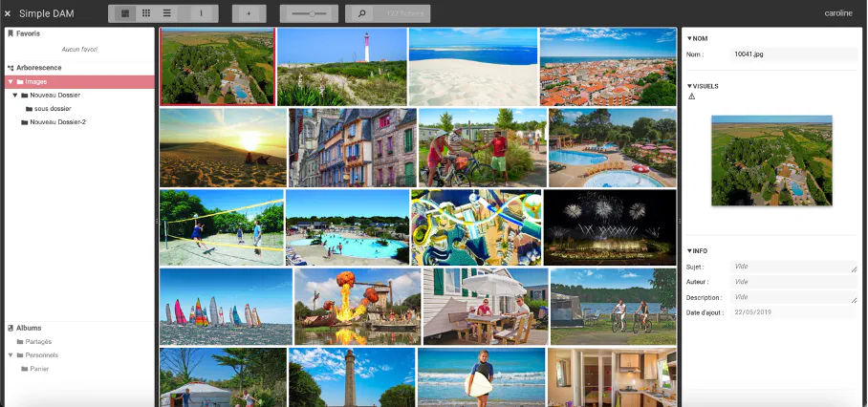
Task: Open the caroline user menu
Action: 840,13
